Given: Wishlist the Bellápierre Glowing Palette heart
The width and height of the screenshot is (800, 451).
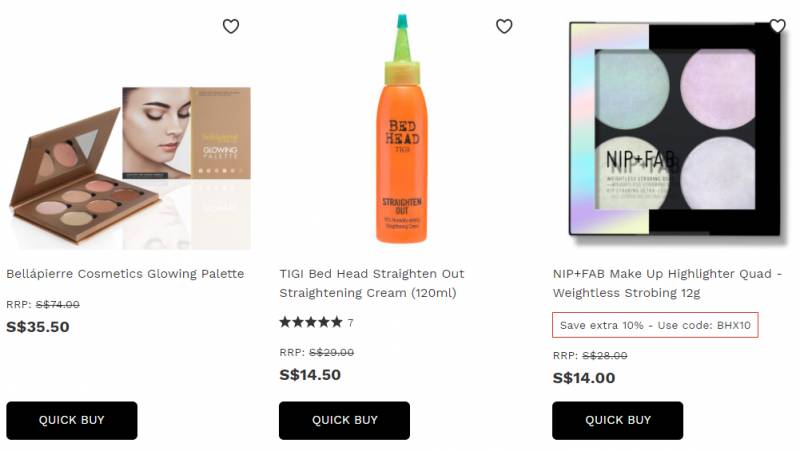Looking at the screenshot, I should point(231,26).
